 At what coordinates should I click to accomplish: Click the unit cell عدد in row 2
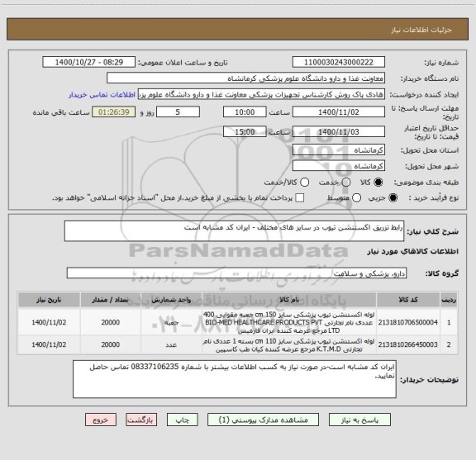171,345
